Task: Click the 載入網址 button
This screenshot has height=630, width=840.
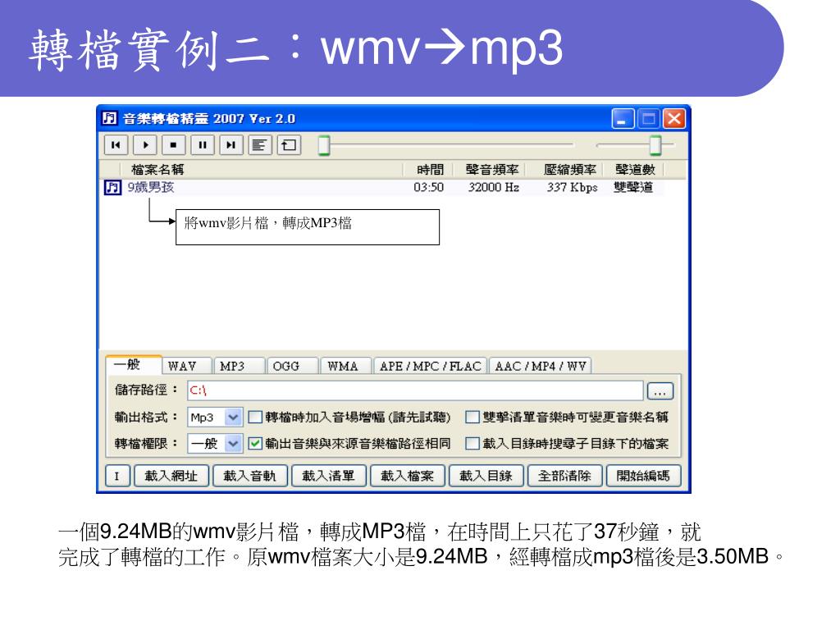Action: point(171,476)
